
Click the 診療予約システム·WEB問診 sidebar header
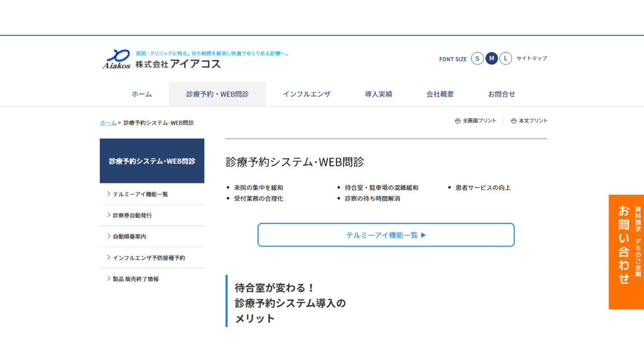pos(152,161)
